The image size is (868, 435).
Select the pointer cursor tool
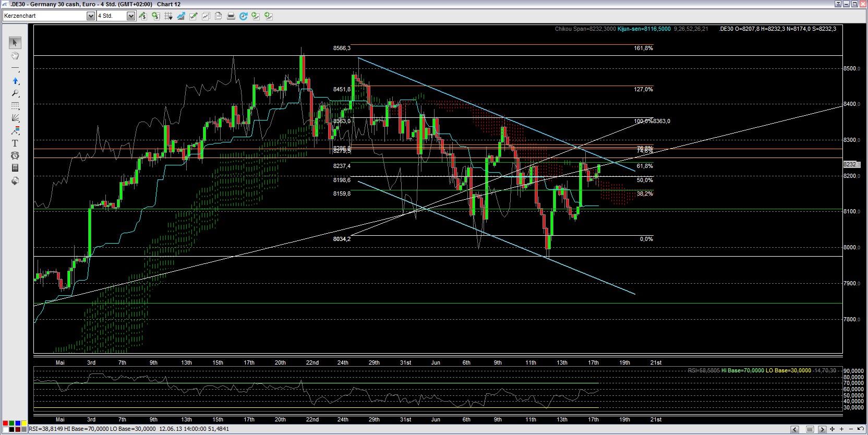pyautogui.click(x=15, y=43)
